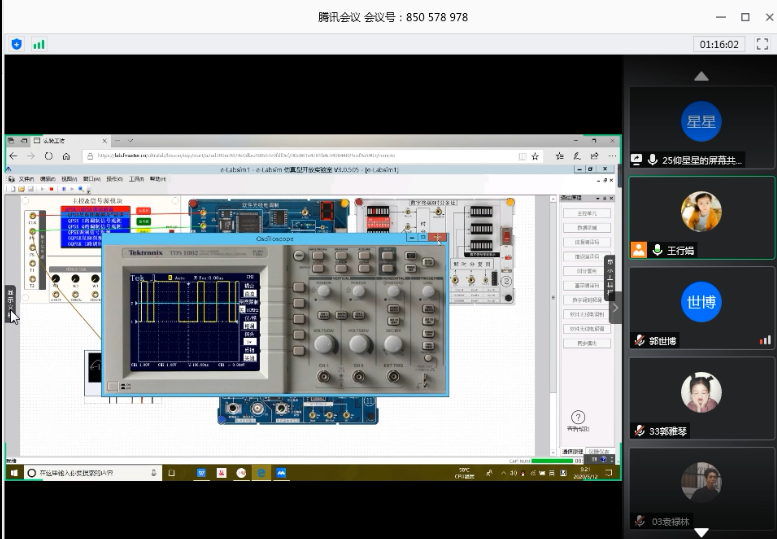The height and width of the screenshot is (539, 777).
Task: Click the browser home icon
Action: [66, 156]
